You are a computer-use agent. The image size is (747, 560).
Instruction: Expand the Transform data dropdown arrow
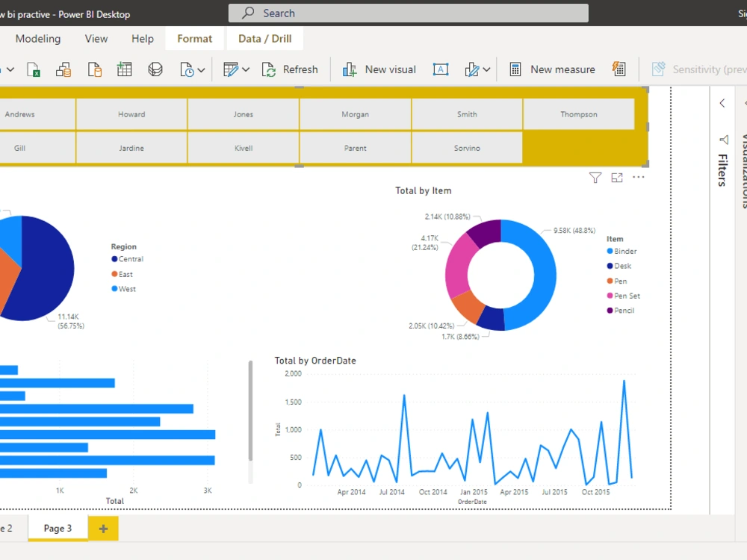pyautogui.click(x=246, y=70)
